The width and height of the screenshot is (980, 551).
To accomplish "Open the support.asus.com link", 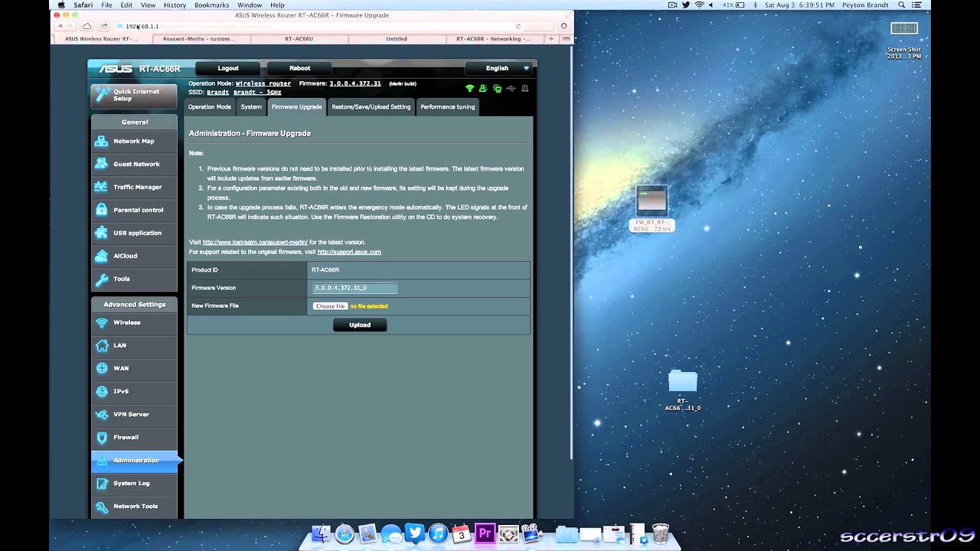I will click(x=349, y=252).
